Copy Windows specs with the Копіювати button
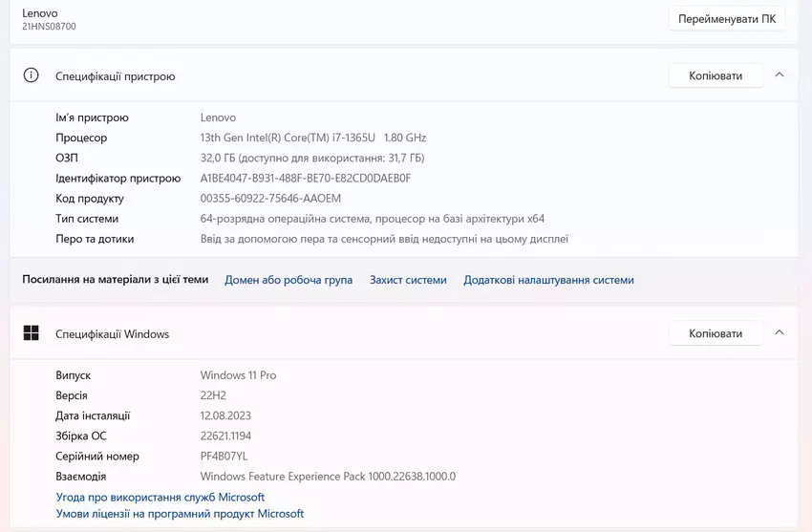812x532 pixels. tap(716, 333)
